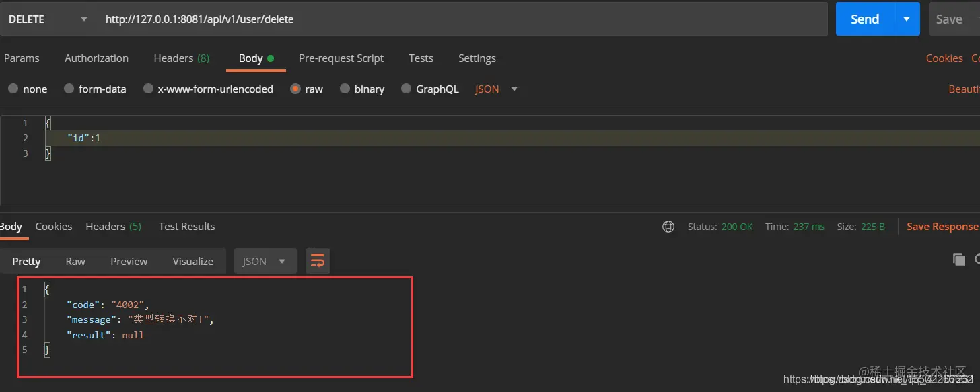Click the Status 200 OK text

pyautogui.click(x=720, y=227)
